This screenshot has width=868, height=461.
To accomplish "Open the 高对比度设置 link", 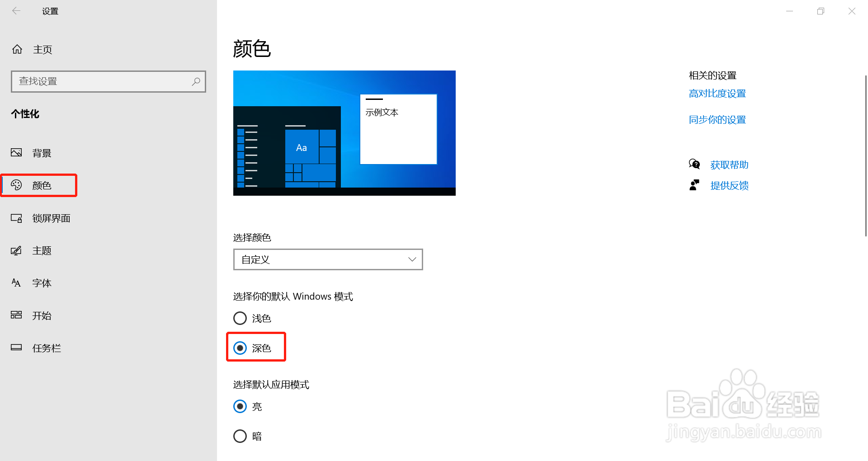I will pos(717,94).
